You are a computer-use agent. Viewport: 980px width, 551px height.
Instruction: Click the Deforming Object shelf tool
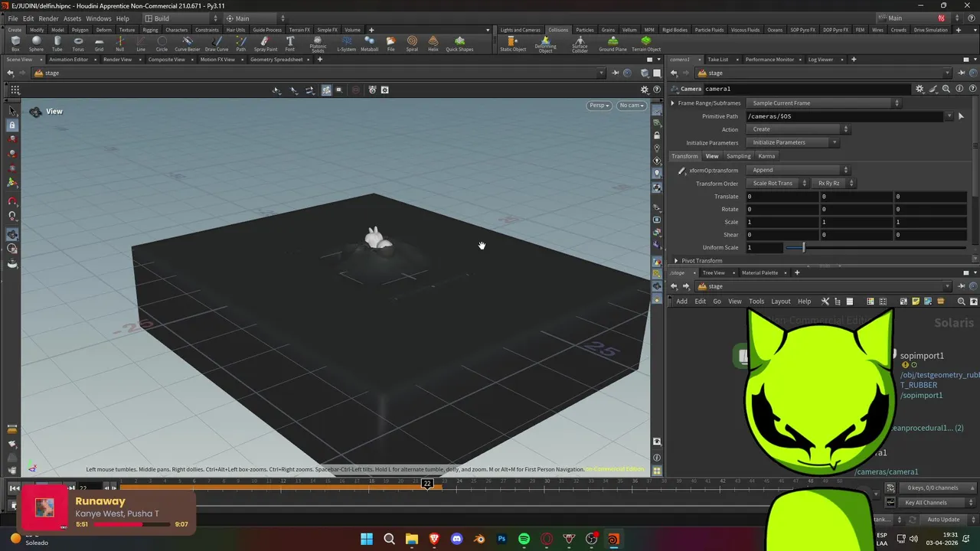coord(545,44)
